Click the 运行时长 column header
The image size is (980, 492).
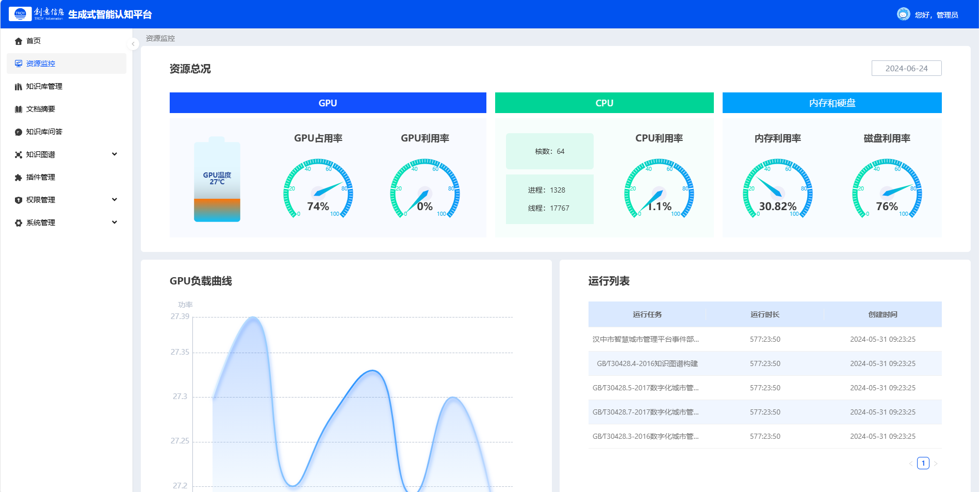tap(765, 314)
